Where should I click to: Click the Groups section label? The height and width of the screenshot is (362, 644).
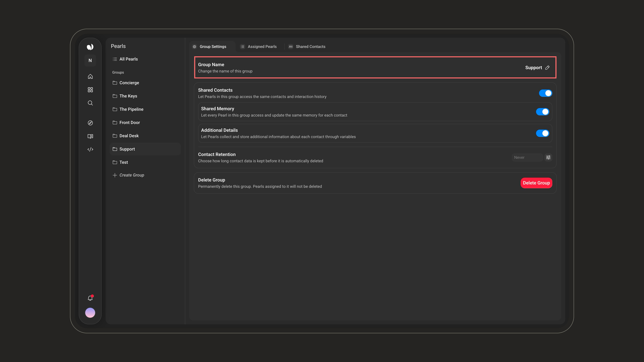[118, 72]
